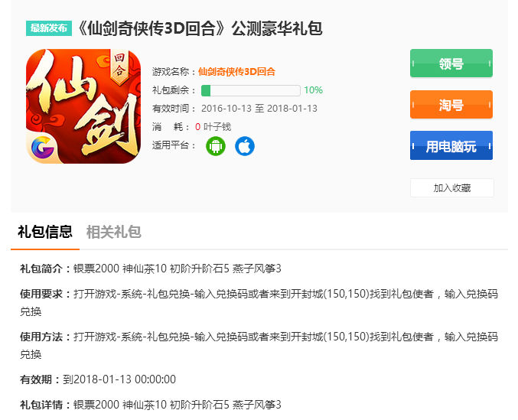Click the 淘号 orange button
This screenshot has height=420, width=518.
coord(451,104)
